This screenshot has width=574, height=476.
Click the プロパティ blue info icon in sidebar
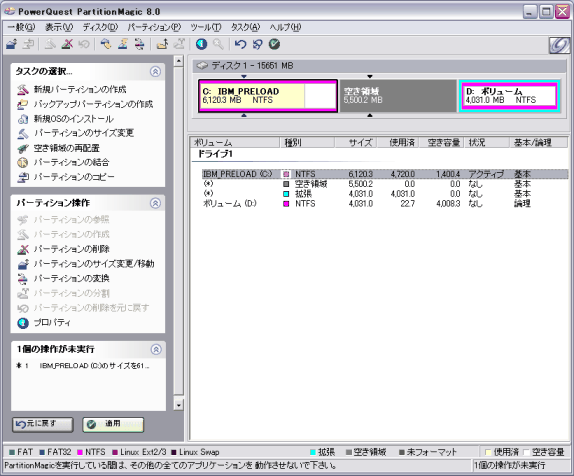(x=23, y=323)
